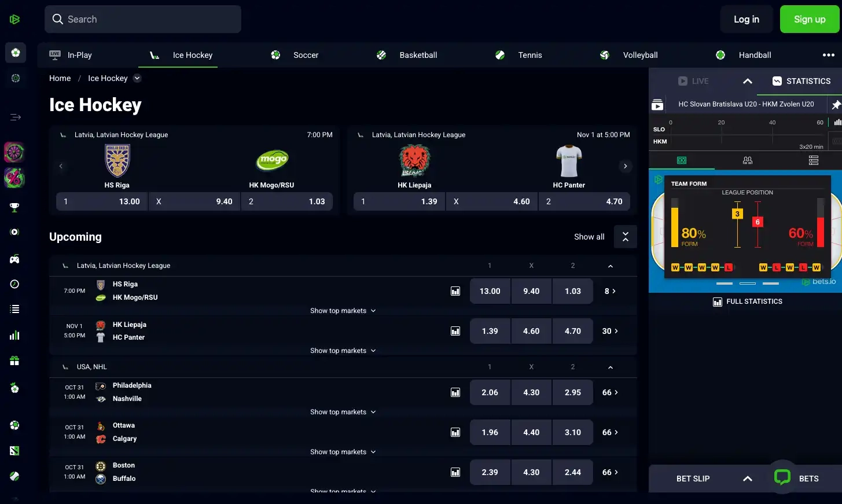Click the Sign up button
This screenshot has height=504, width=842.
(809, 19)
